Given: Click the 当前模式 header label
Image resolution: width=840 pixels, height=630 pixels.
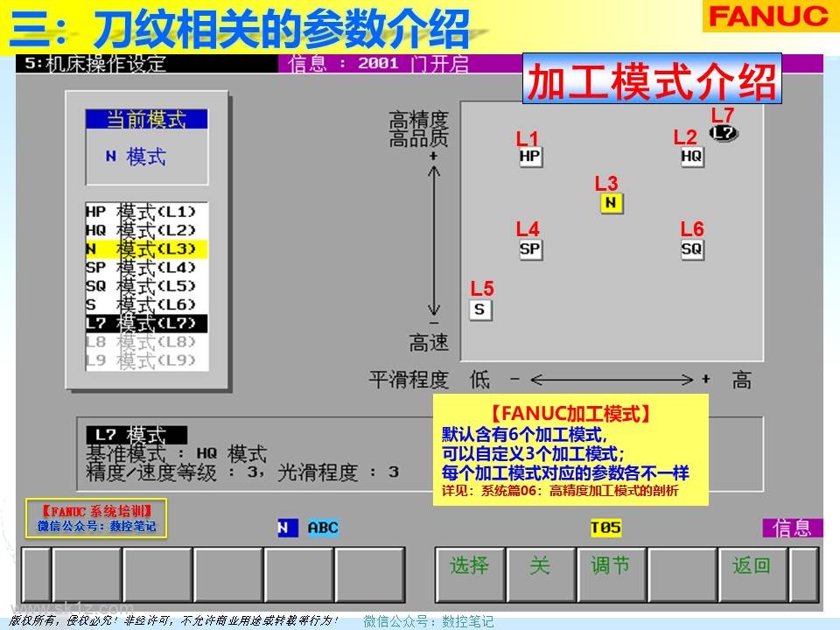Looking at the screenshot, I should point(146,119).
